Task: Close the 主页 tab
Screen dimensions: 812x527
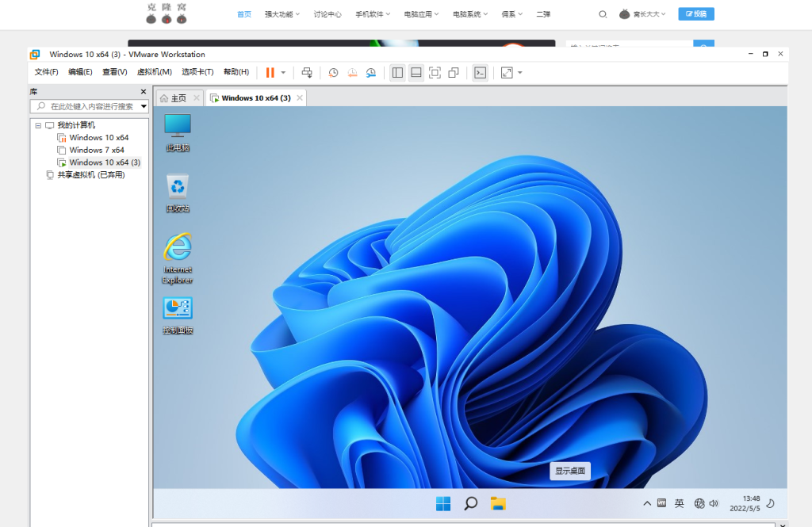Action: [197, 97]
